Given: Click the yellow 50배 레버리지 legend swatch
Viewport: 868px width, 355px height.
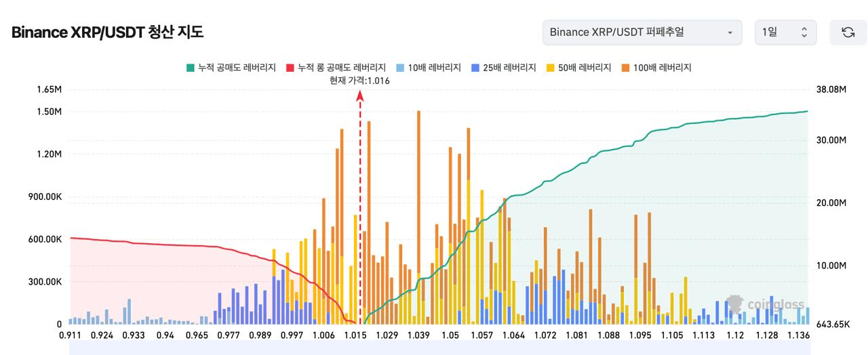Looking at the screenshot, I should pyautogui.click(x=551, y=68).
